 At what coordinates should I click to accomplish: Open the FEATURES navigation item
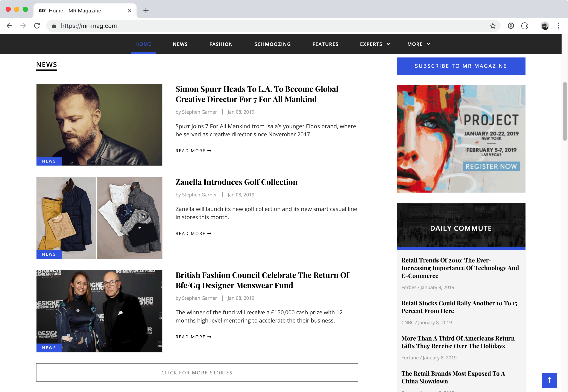click(325, 44)
